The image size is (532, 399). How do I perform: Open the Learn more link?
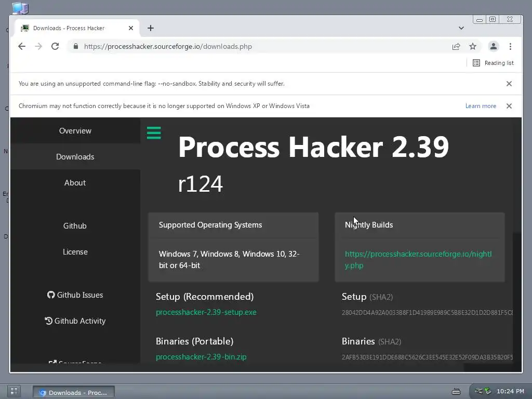(x=481, y=106)
